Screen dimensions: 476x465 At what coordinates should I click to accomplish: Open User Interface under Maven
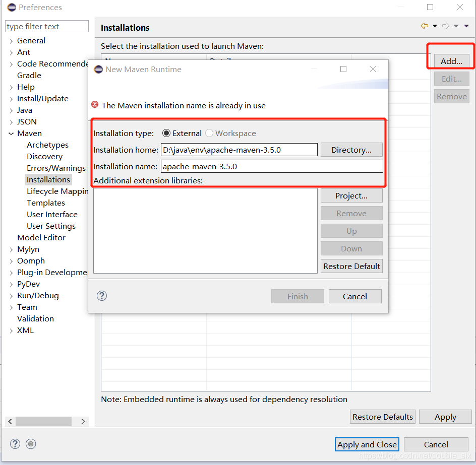[52, 215]
